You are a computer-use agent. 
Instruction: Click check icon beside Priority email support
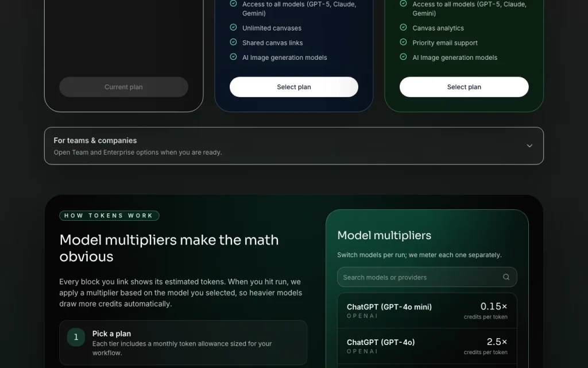(403, 42)
